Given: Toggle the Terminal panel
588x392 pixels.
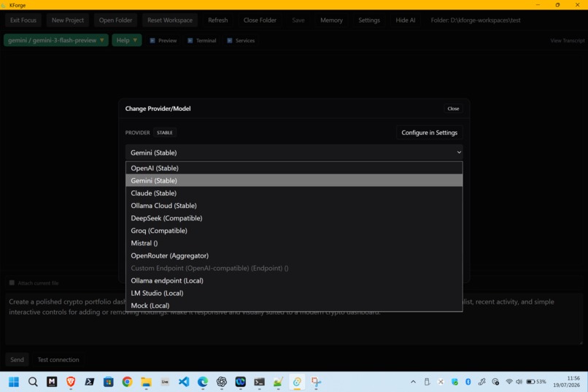Looking at the screenshot, I should click(x=202, y=40).
